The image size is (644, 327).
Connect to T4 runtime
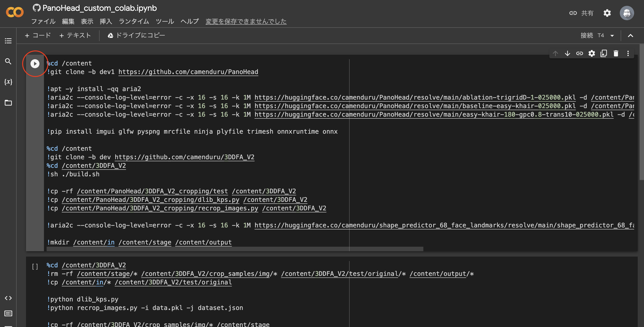point(592,35)
